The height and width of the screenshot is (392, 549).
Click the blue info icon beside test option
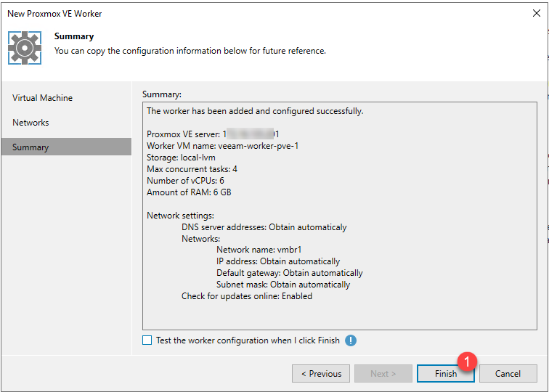point(351,340)
